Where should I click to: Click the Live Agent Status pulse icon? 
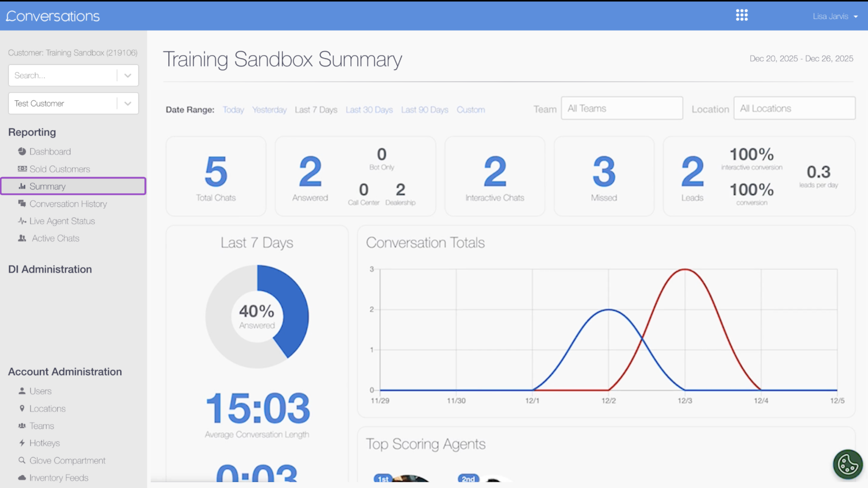(22, 221)
